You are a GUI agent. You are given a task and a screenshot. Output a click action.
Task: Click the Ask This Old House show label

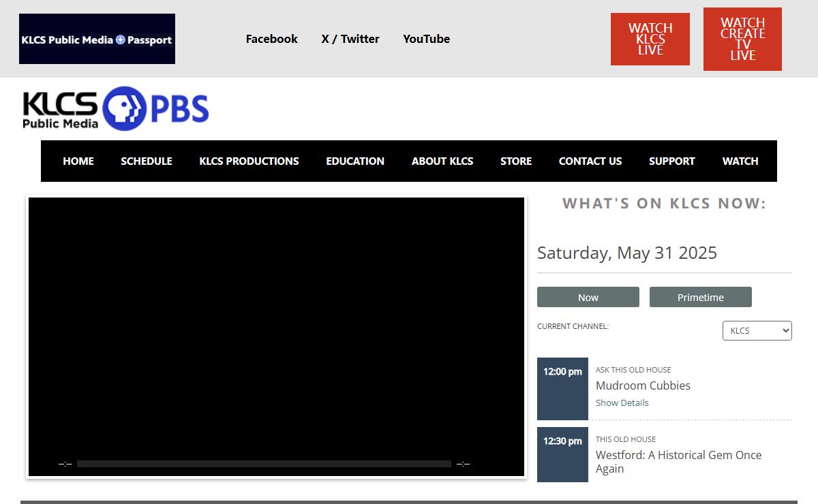pyautogui.click(x=633, y=370)
